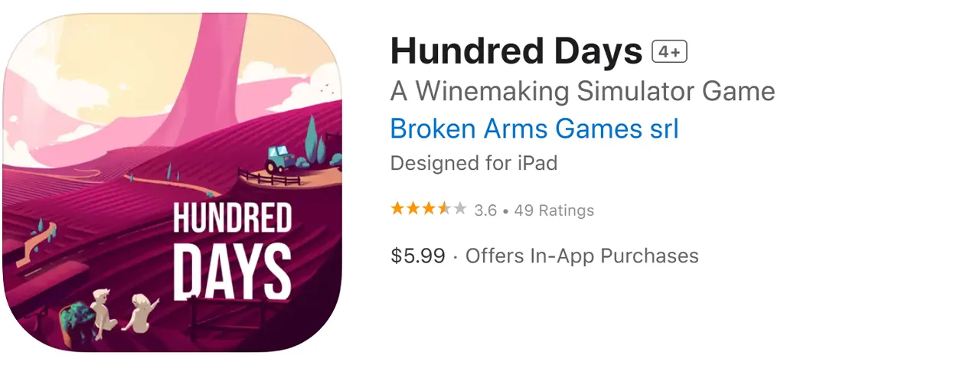
Task: Click the Offers In-App Purchases text
Action: pos(582,256)
